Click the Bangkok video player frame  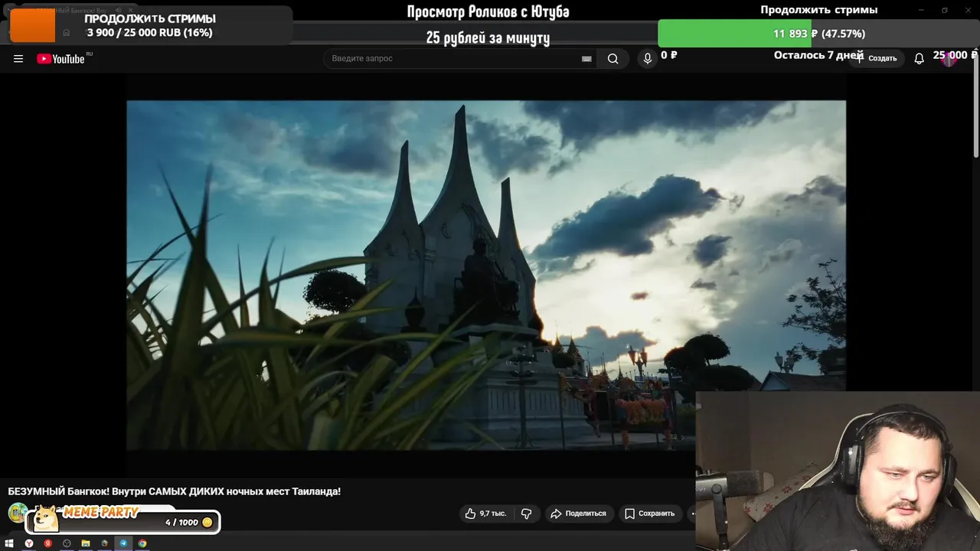pyautogui.click(x=486, y=275)
